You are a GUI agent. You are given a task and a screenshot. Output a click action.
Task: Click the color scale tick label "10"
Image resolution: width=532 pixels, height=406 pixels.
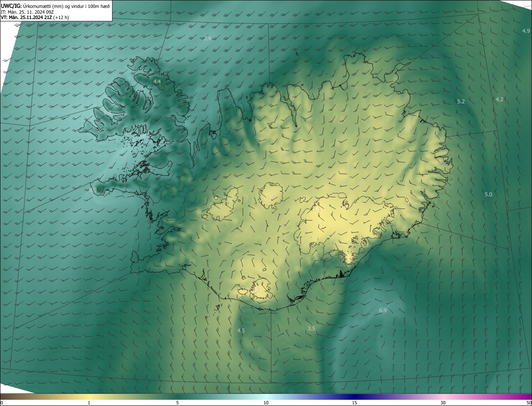coord(266,403)
